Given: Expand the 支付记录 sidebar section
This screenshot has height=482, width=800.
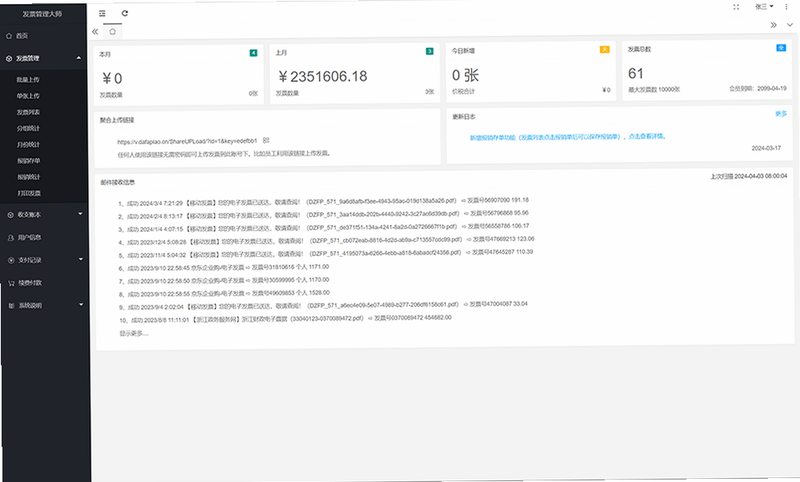Looking at the screenshot, I should coord(44,260).
